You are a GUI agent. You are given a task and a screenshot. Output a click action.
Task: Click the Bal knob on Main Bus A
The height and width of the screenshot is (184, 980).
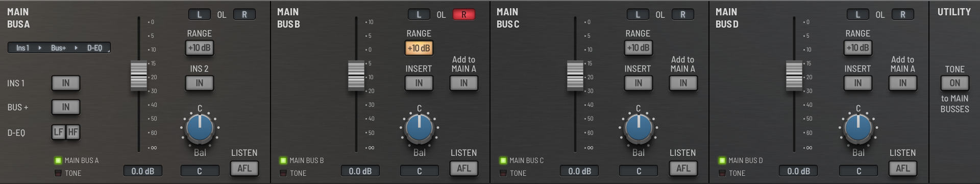pyautogui.click(x=200, y=128)
